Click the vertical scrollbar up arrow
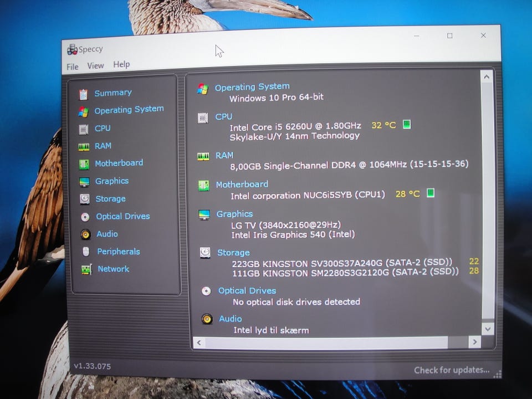This screenshot has width=532, height=399. coord(487,77)
